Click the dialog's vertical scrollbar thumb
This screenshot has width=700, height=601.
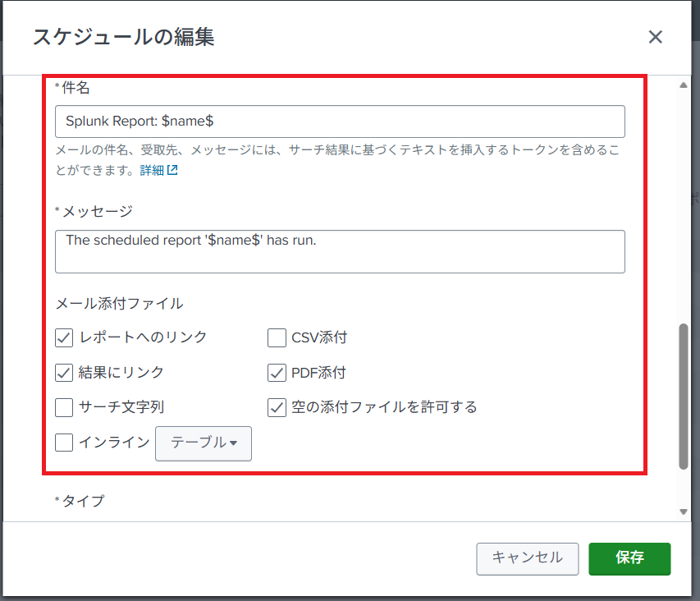[x=684, y=396]
